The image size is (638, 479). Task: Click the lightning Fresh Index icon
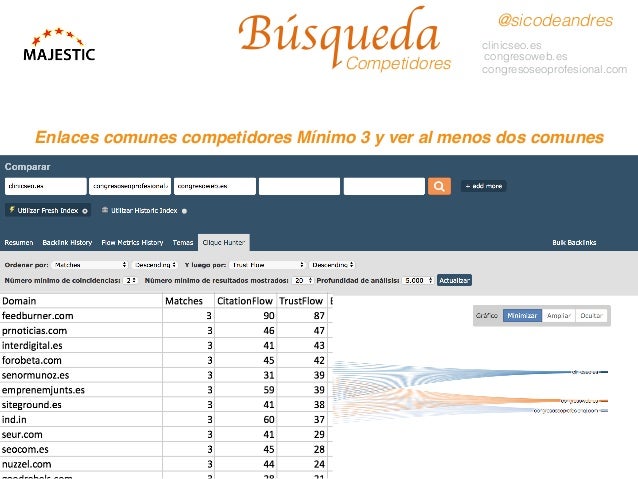coord(12,210)
